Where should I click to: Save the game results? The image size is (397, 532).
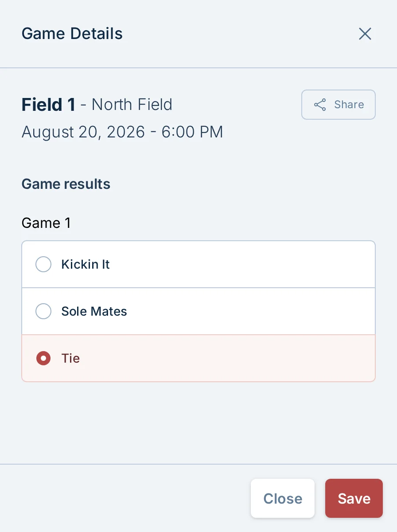pos(354,498)
